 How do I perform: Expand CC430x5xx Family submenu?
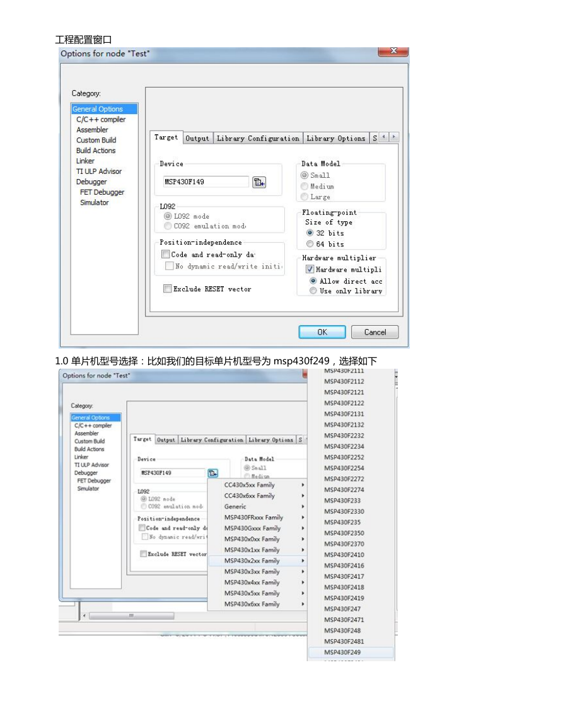coord(258,485)
